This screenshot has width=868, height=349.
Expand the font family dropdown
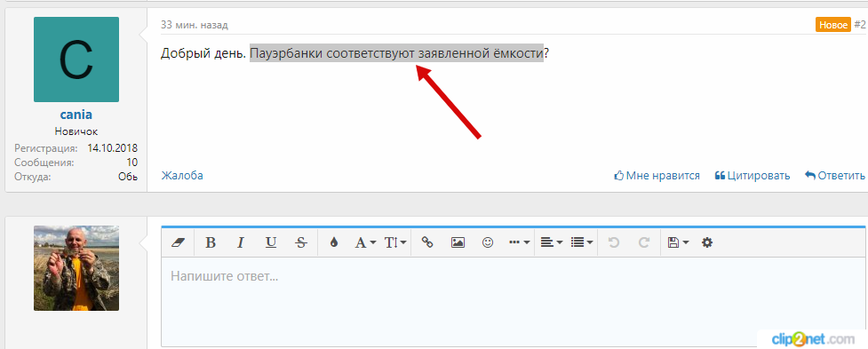(365, 242)
